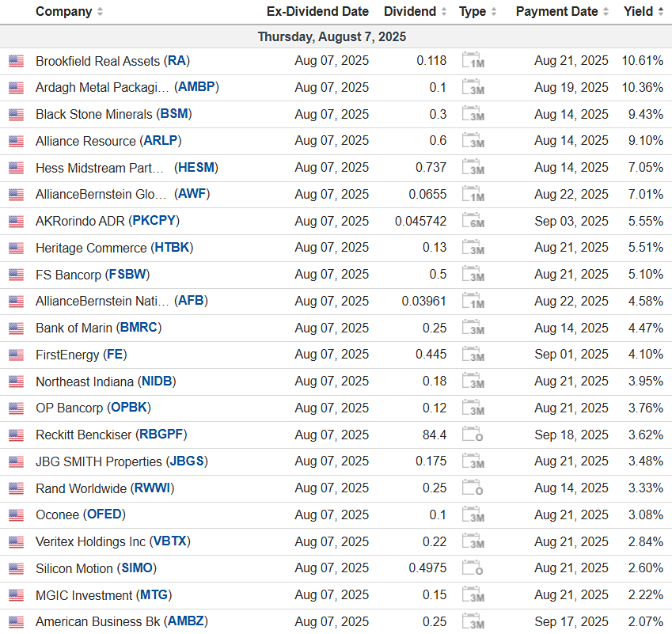672x634 pixels.
Task: Click the US flag next to Silicon Motion
Action: point(16,568)
